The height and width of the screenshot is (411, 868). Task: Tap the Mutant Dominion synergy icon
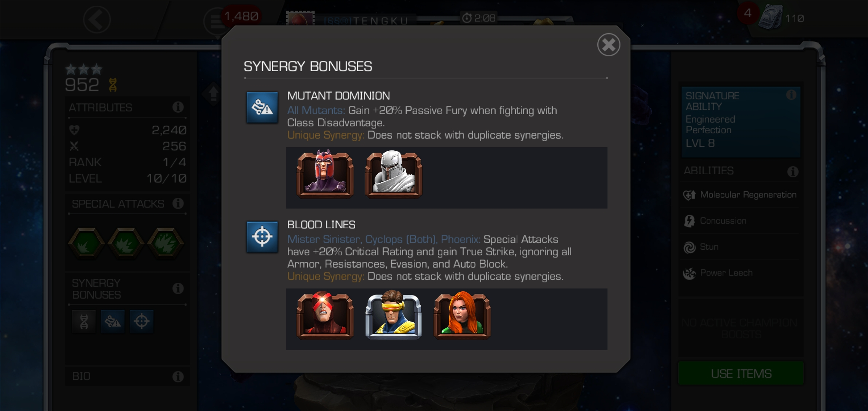(x=262, y=108)
